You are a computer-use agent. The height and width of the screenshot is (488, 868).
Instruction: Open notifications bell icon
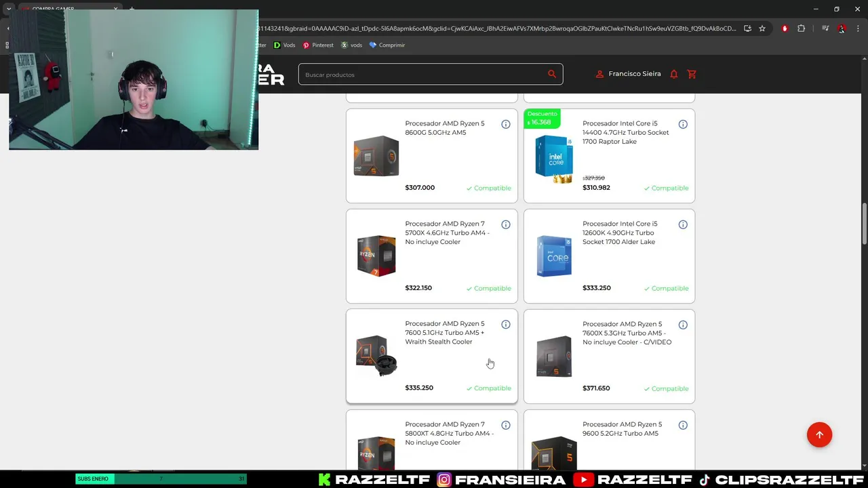coord(674,74)
